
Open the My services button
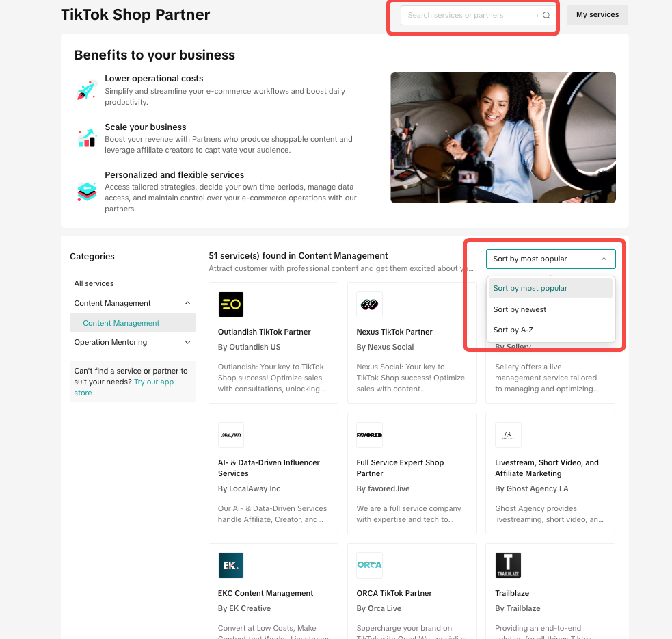click(597, 15)
